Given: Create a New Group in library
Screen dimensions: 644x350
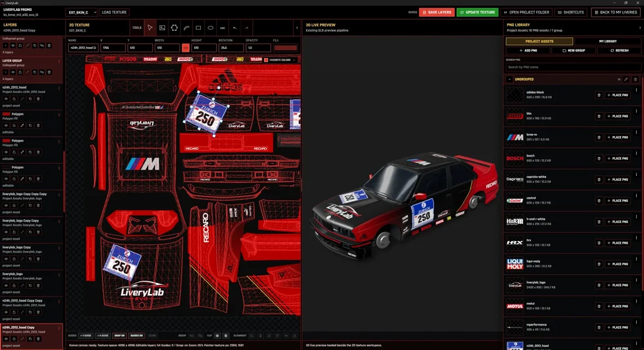Looking at the screenshot, I should pyautogui.click(x=574, y=50).
